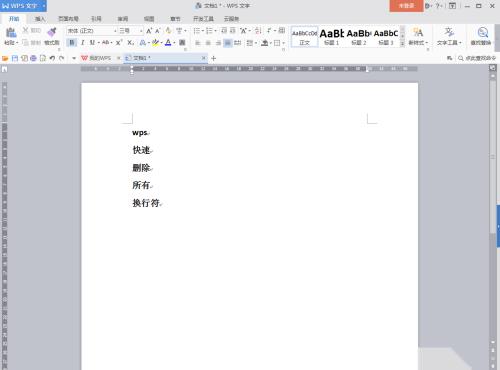Toggle left paragraph alignment
This screenshot has width=500, height=370.
tap(198, 43)
